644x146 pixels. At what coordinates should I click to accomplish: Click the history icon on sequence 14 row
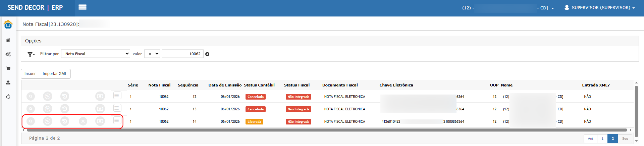click(x=65, y=121)
